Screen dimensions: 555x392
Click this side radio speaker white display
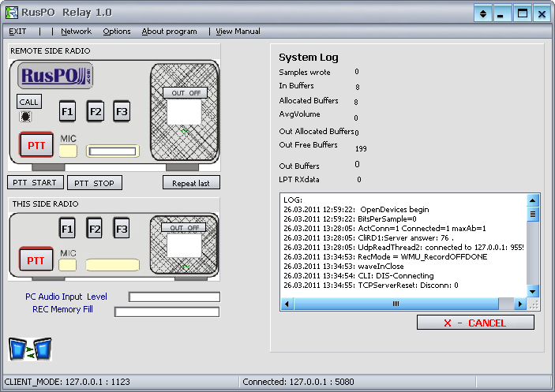[x=184, y=245]
